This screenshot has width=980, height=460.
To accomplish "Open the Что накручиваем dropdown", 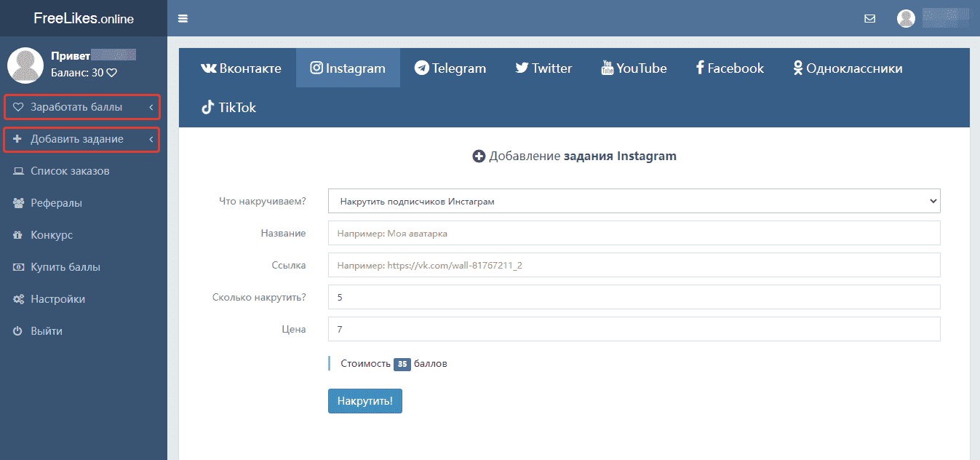I will [x=634, y=201].
